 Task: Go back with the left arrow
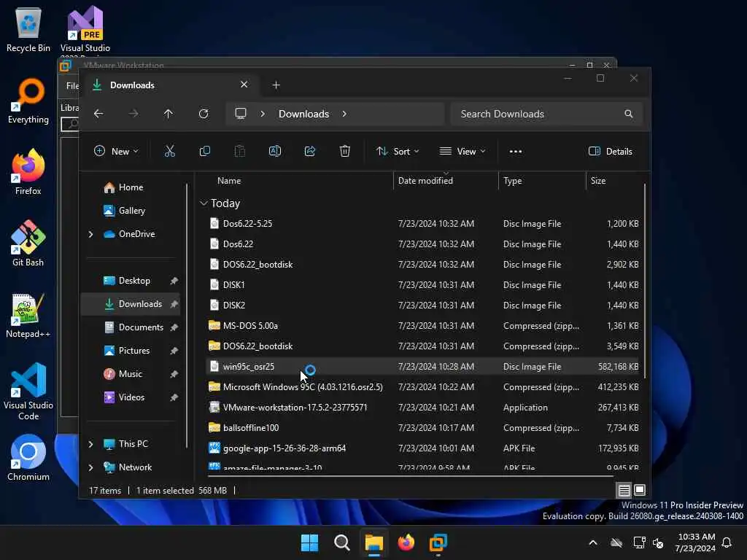(98, 114)
